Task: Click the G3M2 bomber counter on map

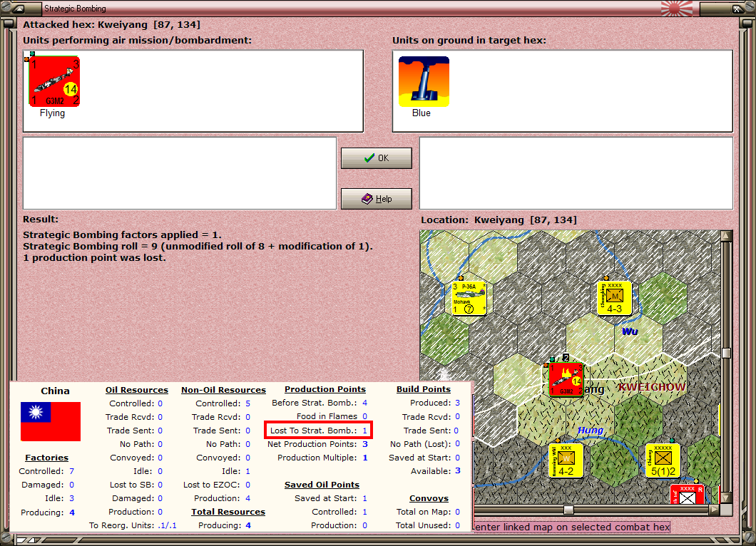Action: 566,380
